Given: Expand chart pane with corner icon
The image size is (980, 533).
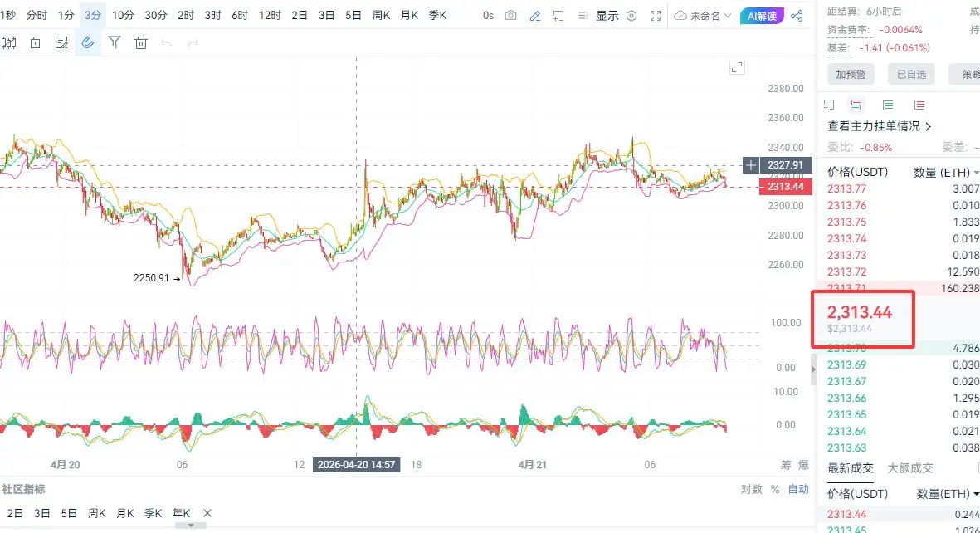Looking at the screenshot, I should 737,67.
